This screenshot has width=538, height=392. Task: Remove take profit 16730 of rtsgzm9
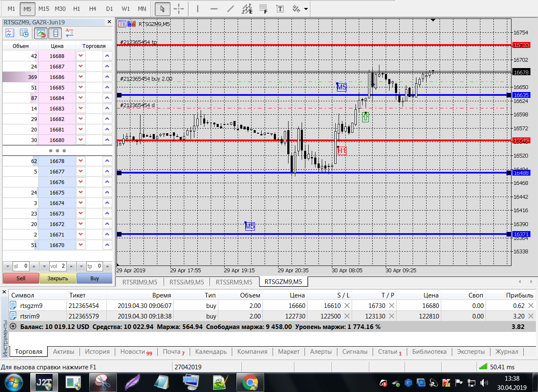(391, 306)
